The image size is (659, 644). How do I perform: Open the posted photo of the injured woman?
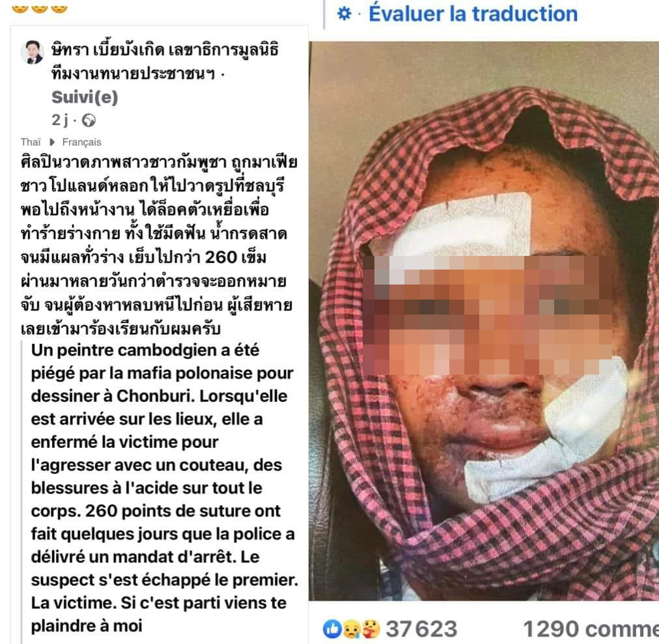[484, 321]
